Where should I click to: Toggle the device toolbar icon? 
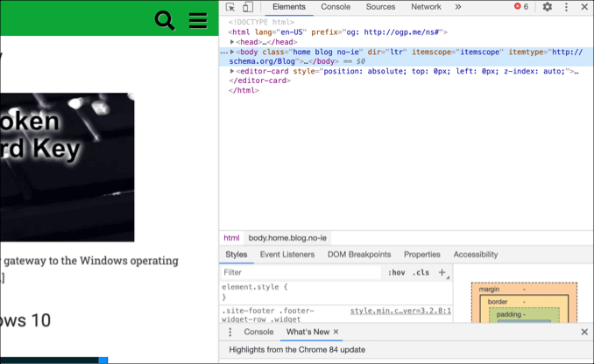tap(247, 7)
